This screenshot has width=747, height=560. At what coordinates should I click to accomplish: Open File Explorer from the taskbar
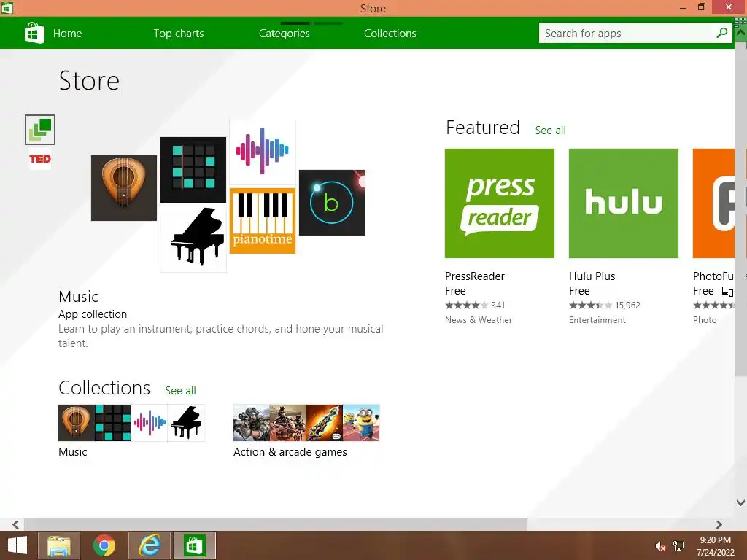coord(59,545)
